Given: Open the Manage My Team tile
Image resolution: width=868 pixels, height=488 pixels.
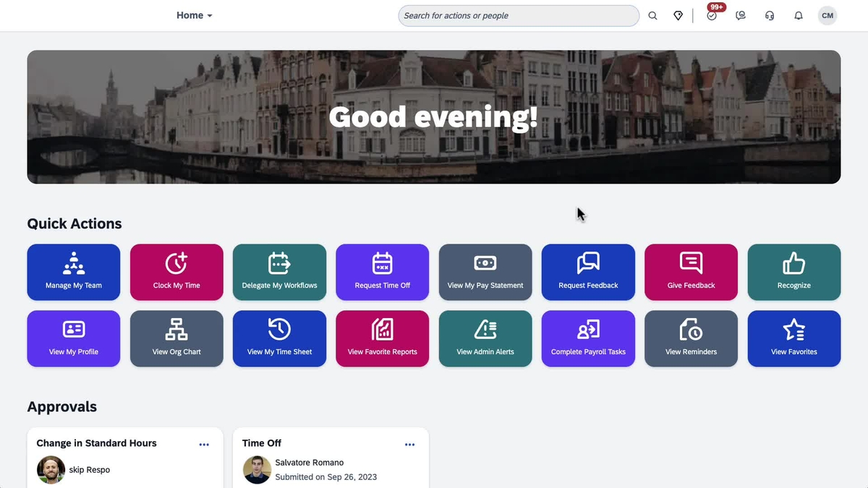Looking at the screenshot, I should coord(73,272).
